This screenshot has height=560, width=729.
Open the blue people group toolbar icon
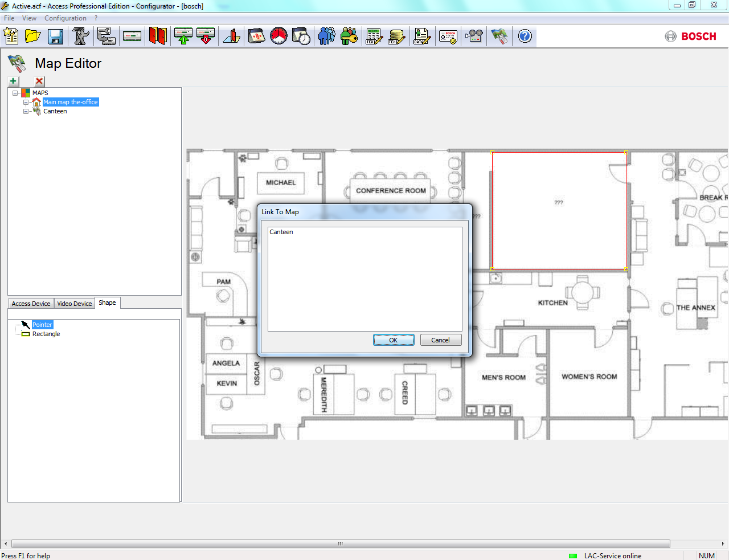[x=326, y=36]
